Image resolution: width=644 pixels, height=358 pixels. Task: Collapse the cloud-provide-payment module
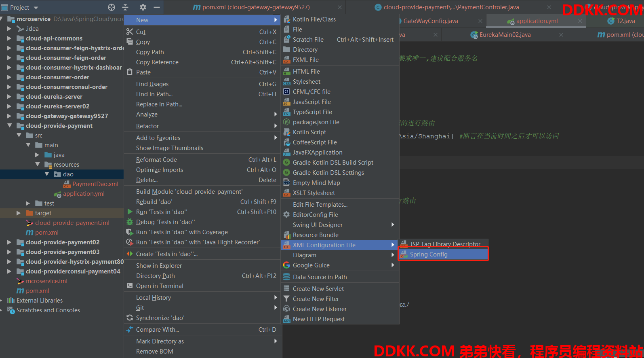tap(9, 126)
